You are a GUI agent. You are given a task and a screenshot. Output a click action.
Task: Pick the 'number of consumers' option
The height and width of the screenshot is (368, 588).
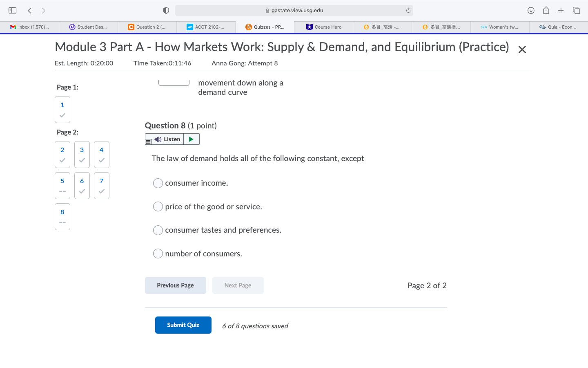[x=158, y=254]
